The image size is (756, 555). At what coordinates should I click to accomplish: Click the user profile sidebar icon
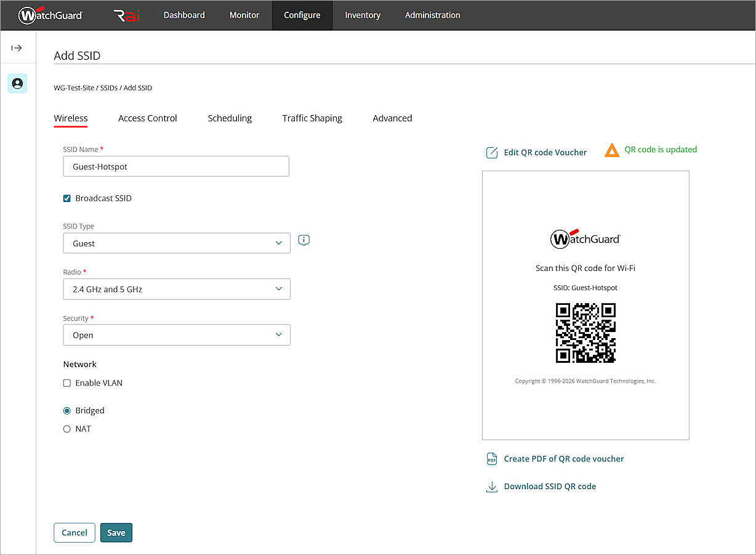click(17, 83)
